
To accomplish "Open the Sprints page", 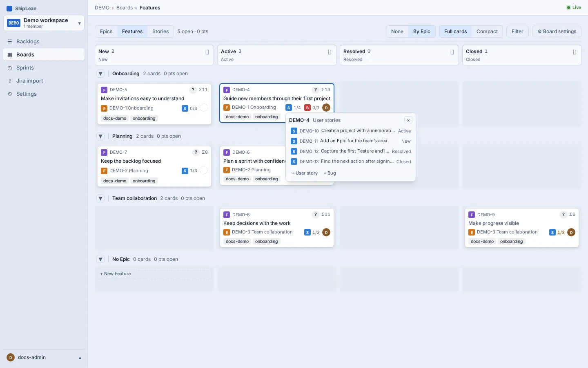I will pos(44,67).
